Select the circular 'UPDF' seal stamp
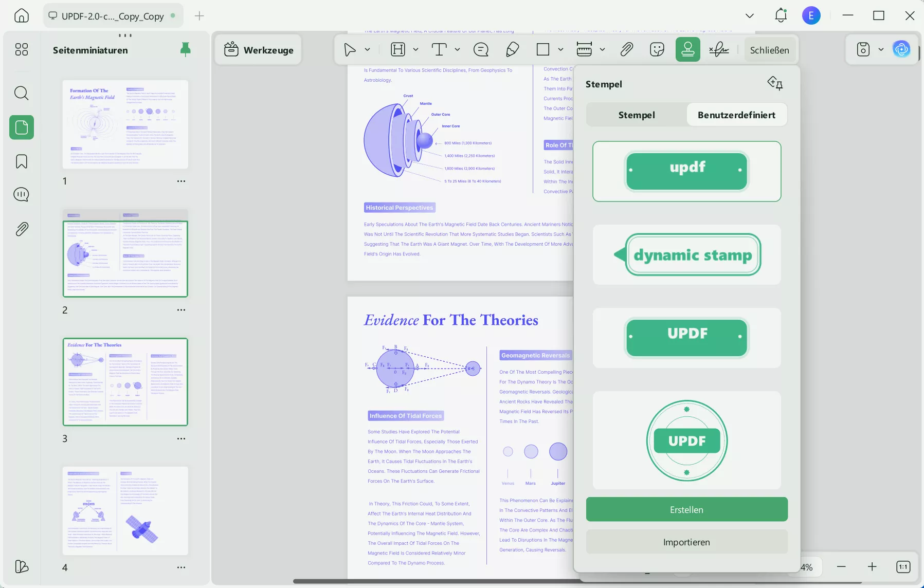 click(x=686, y=440)
